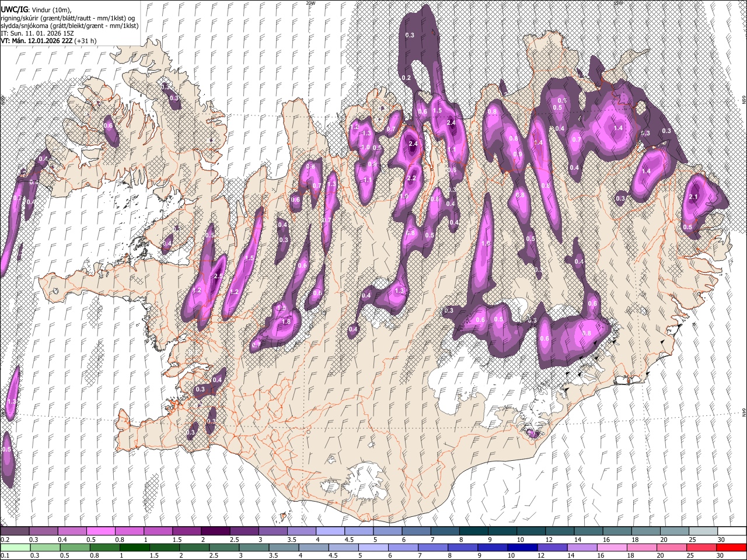
Task: Click the '(+31 h)' forecast offset text
Action: point(85,41)
